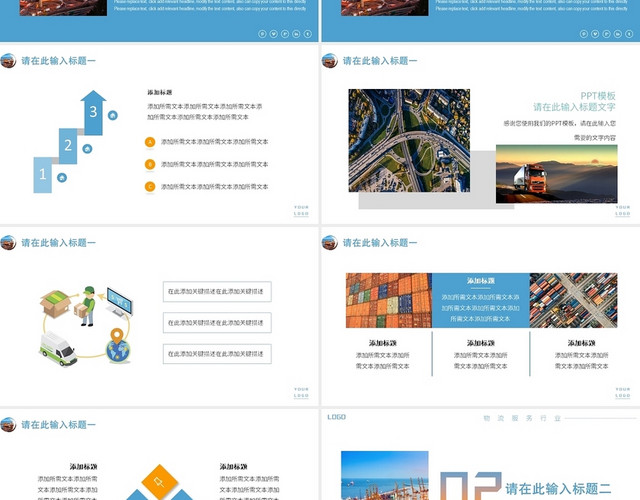
Task: Click the 'YOUR LOGO' mark on the staircase slide
Action: [301, 211]
